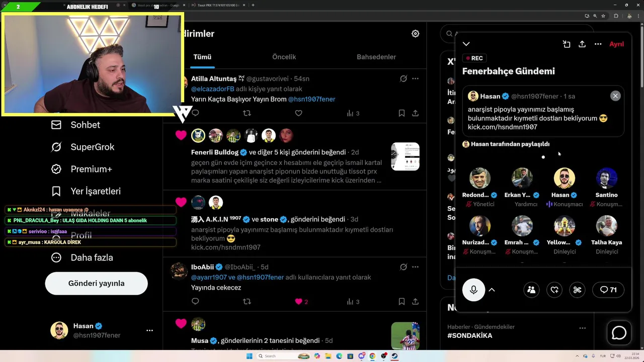
Task: Toggle the Space microphone button
Action: click(473, 290)
